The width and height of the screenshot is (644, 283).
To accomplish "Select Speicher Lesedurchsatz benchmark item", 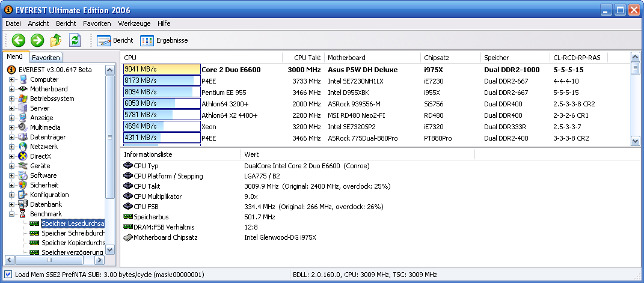I will click(73, 224).
